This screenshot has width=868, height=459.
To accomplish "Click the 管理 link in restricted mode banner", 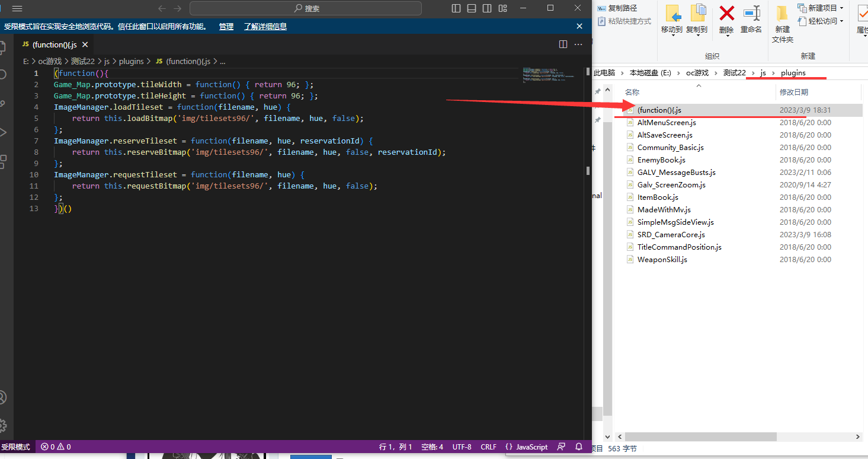I will pos(226,27).
